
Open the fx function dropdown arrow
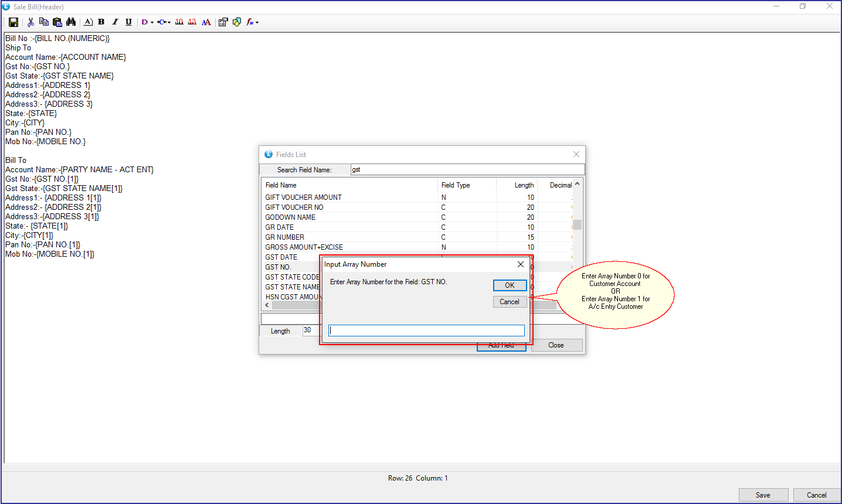click(257, 22)
